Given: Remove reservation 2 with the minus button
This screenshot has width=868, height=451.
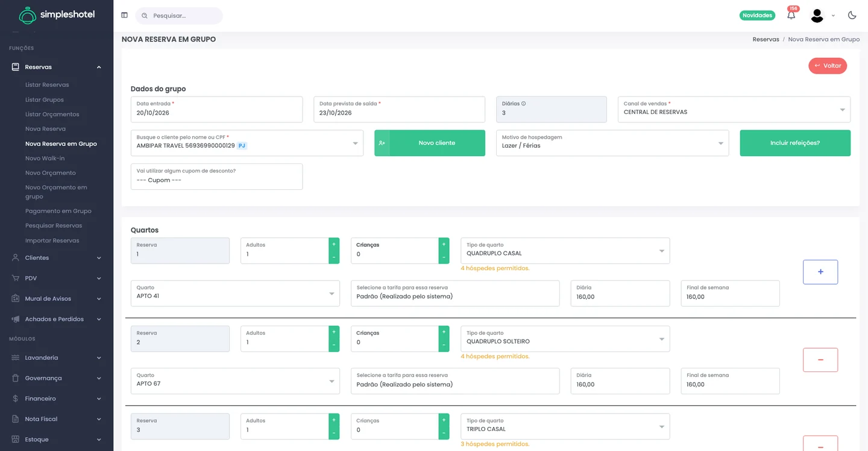Looking at the screenshot, I should click(820, 360).
